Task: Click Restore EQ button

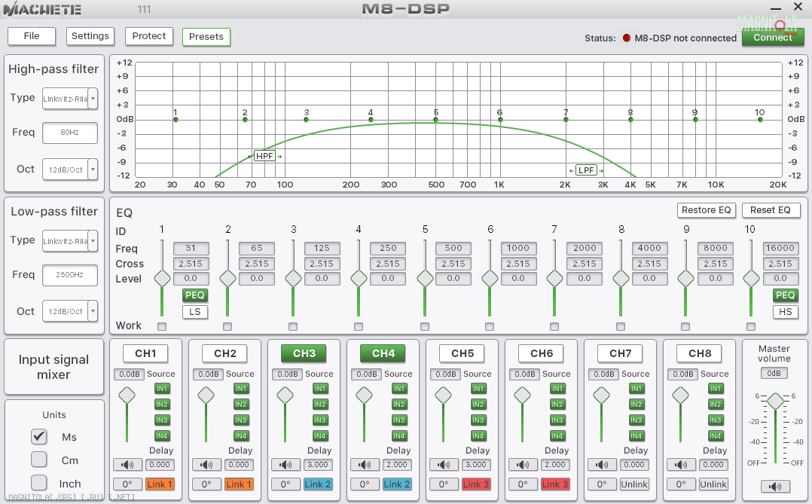Action: 707,210
